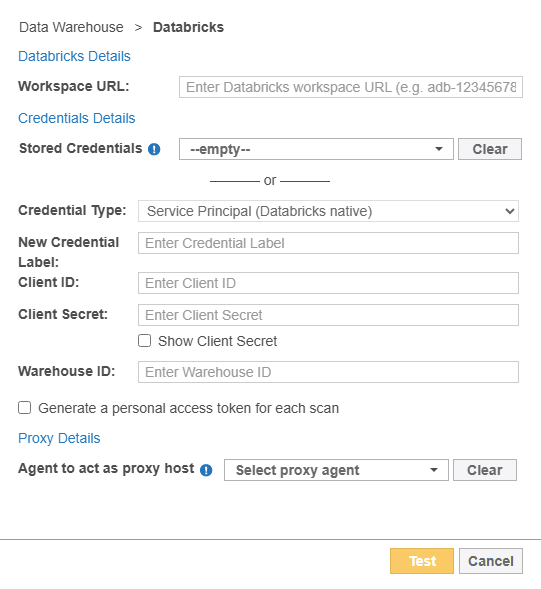This screenshot has width=541, height=589.
Task: Click the Workspace URL label
Action: click(74, 86)
